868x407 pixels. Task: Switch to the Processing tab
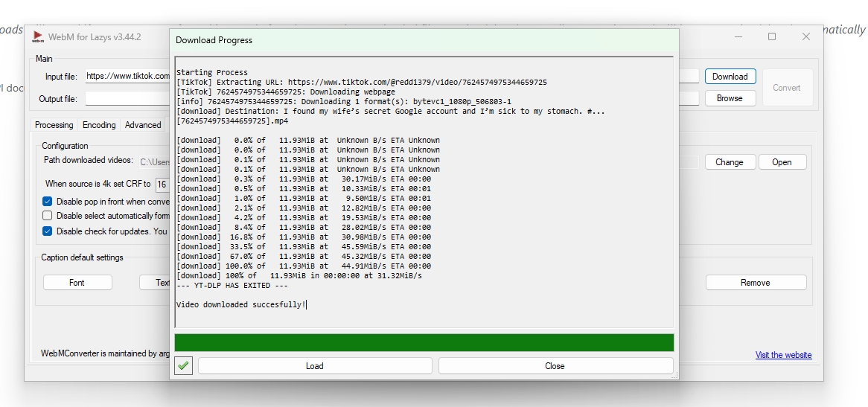click(x=54, y=125)
